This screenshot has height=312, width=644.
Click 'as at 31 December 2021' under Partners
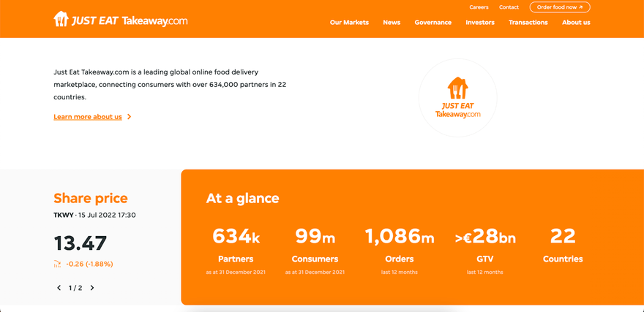click(236, 273)
